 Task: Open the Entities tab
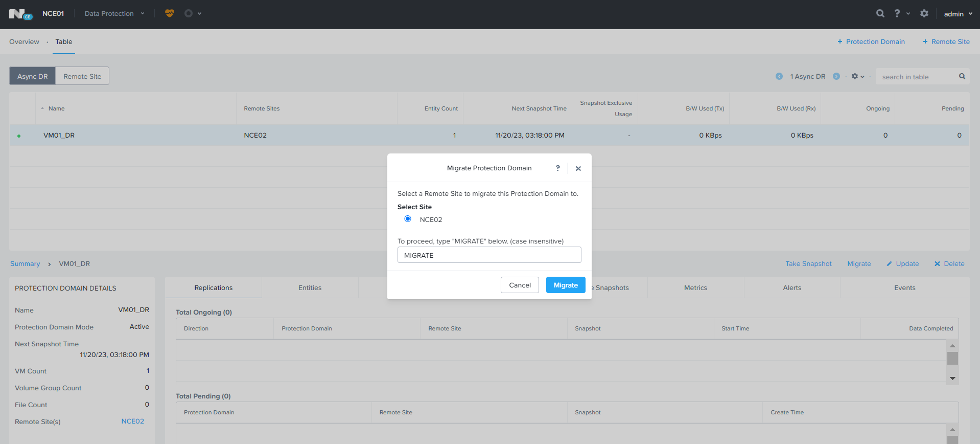click(310, 288)
